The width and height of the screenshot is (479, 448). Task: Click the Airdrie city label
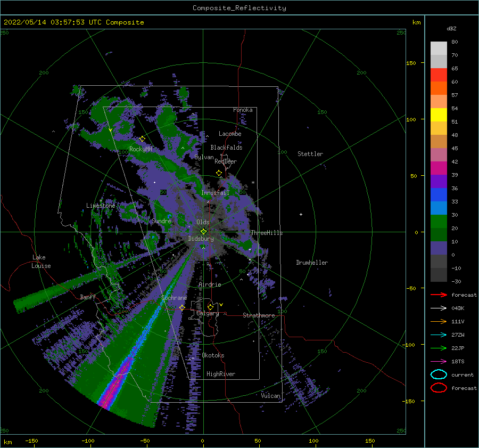[x=210, y=284]
